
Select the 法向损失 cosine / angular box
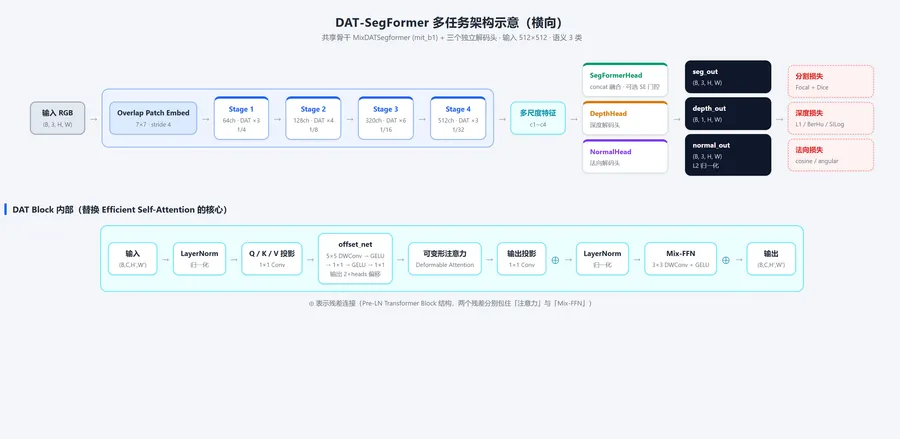click(x=831, y=155)
